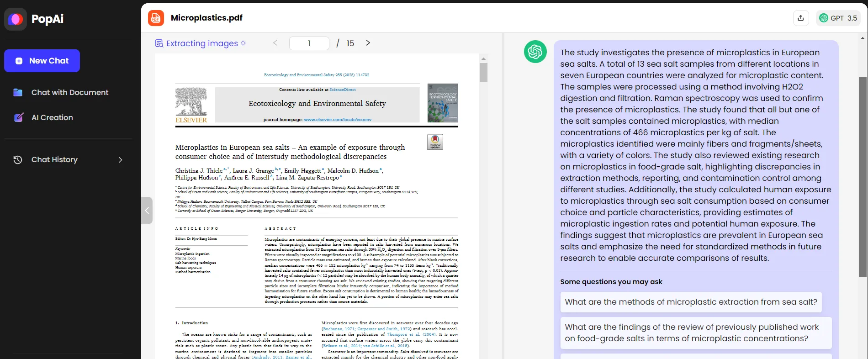
Task: Go to previous PDF page
Action: coord(275,43)
